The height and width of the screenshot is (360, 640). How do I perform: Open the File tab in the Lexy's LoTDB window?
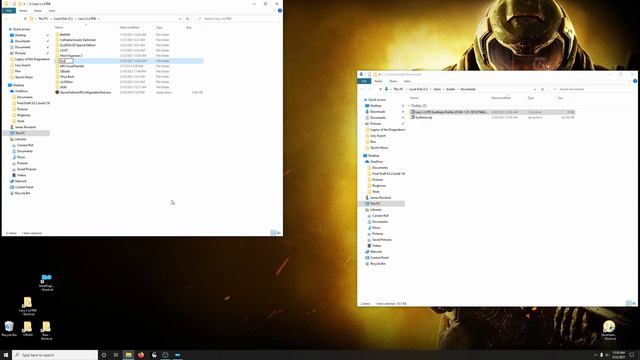point(9,11)
